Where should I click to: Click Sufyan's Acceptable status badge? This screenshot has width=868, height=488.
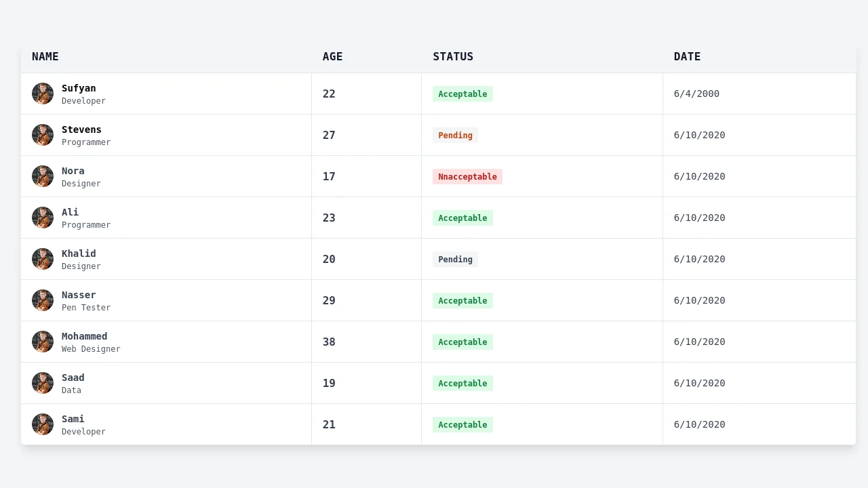pyautogui.click(x=462, y=94)
